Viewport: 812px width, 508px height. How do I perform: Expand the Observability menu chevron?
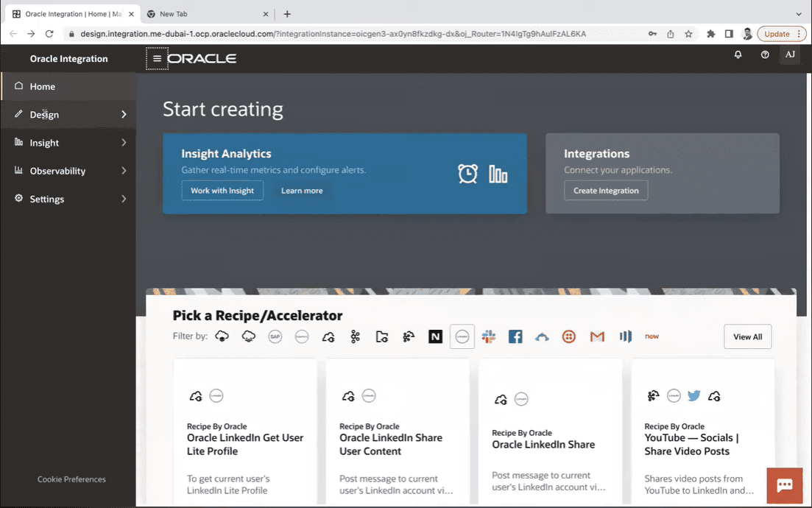pyautogui.click(x=124, y=170)
